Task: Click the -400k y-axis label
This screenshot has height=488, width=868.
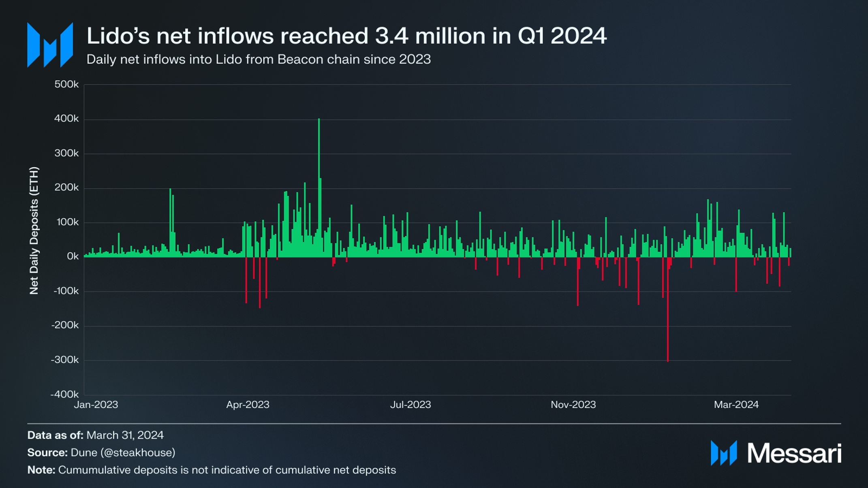Action: (x=65, y=394)
